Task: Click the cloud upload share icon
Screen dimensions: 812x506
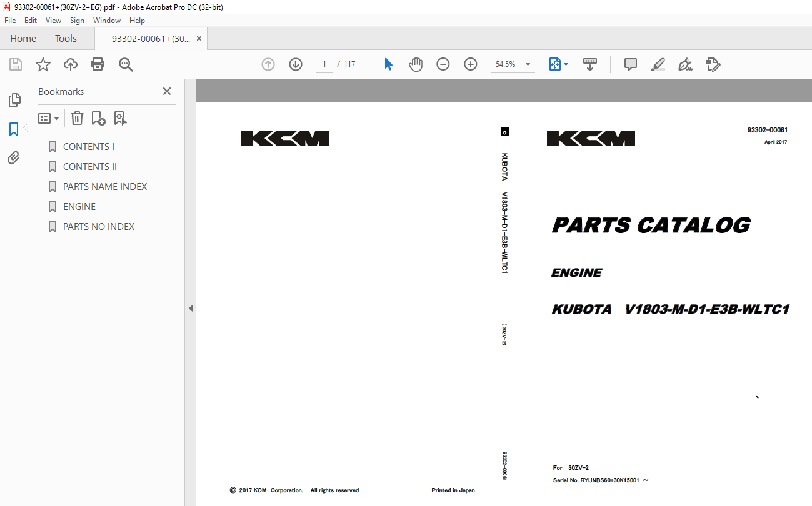Action: tap(71, 64)
